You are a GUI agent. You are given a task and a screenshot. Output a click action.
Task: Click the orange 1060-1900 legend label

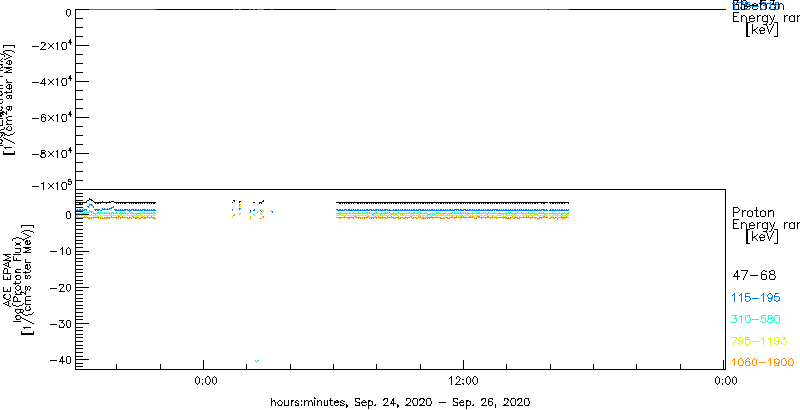[x=763, y=362]
